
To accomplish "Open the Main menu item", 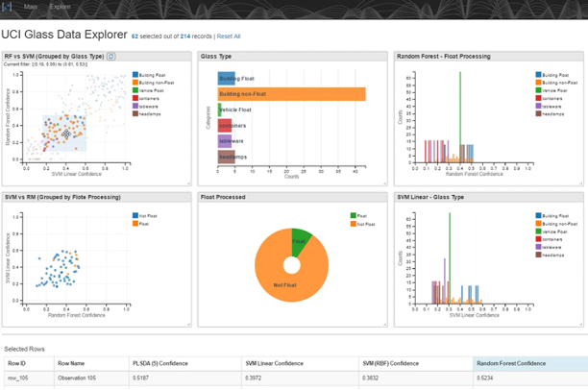I will pos(31,7).
